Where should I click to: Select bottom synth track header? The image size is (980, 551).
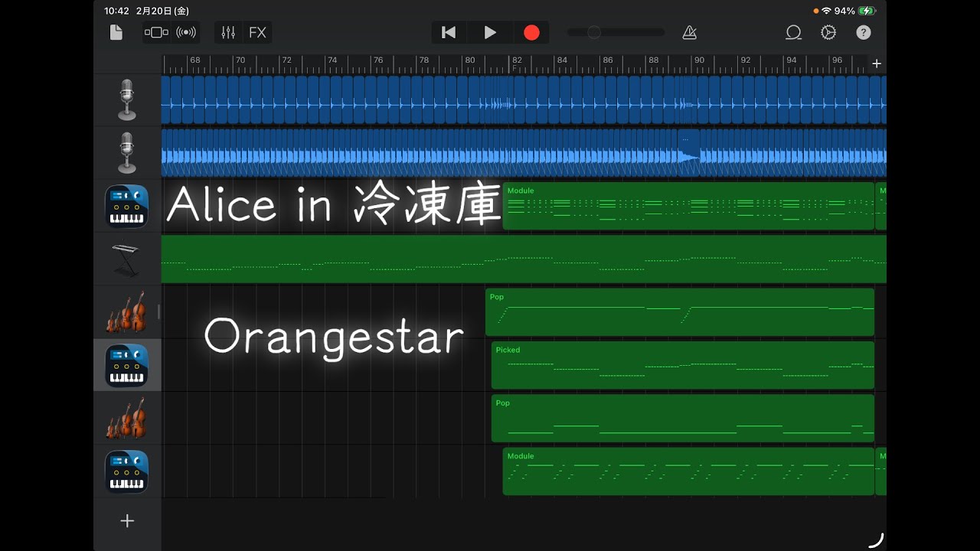(x=127, y=471)
